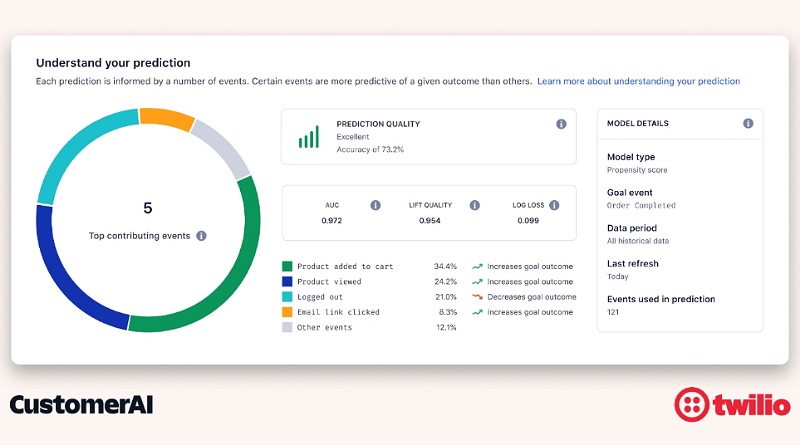Image resolution: width=800 pixels, height=445 pixels.
Task: Select the green Product added to cart swatch
Action: 287,266
